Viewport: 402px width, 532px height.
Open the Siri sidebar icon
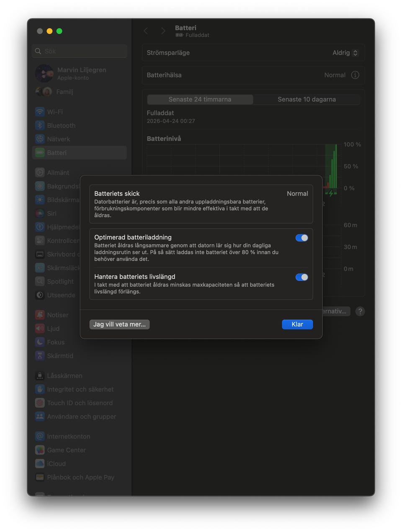tap(40, 213)
